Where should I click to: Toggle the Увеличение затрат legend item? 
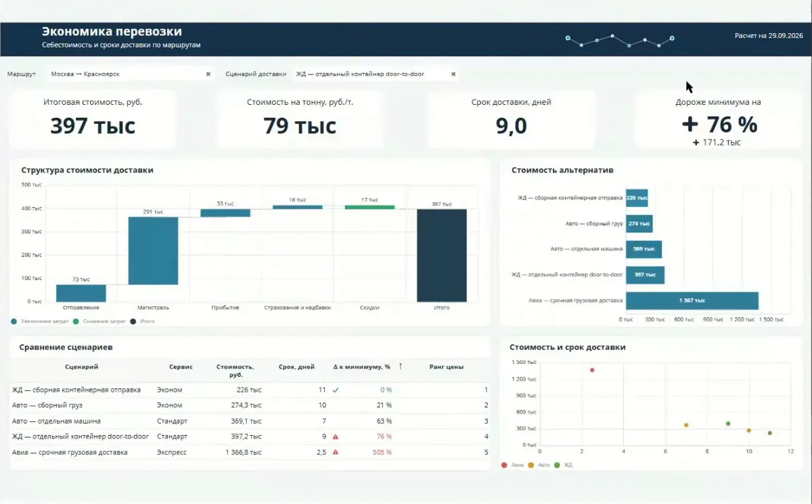coord(39,321)
